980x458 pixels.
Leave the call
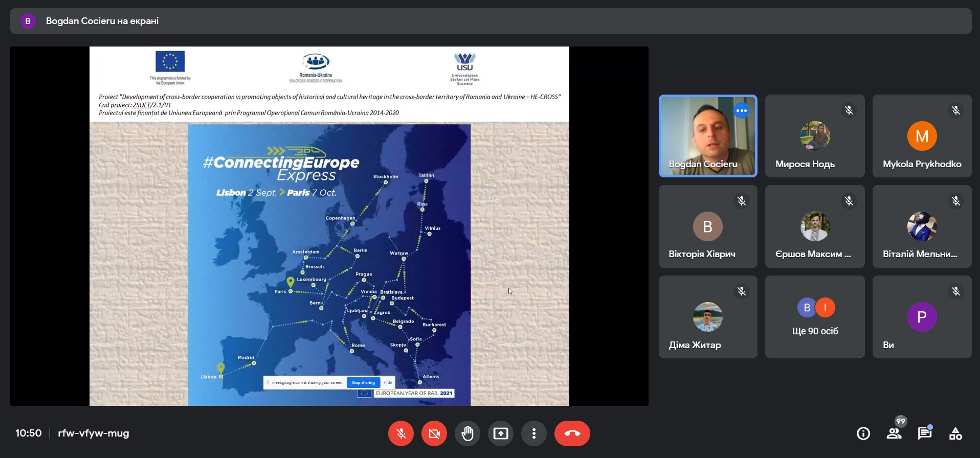[x=572, y=433]
